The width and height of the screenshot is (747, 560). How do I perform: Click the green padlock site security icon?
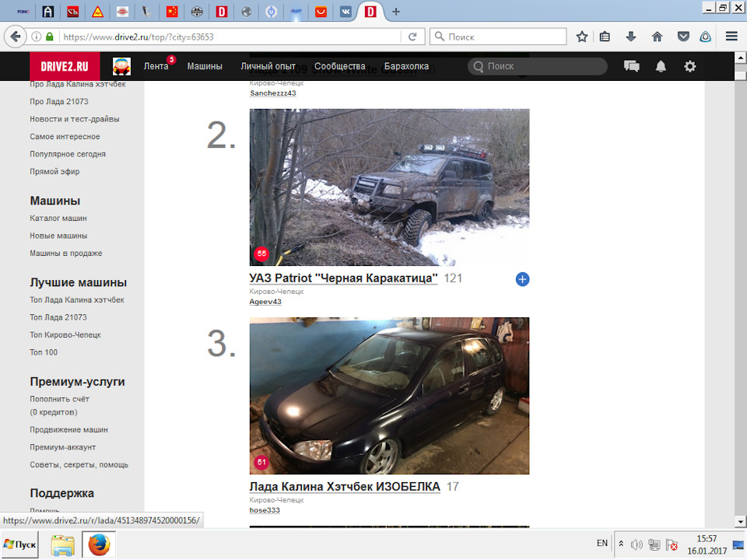point(50,37)
